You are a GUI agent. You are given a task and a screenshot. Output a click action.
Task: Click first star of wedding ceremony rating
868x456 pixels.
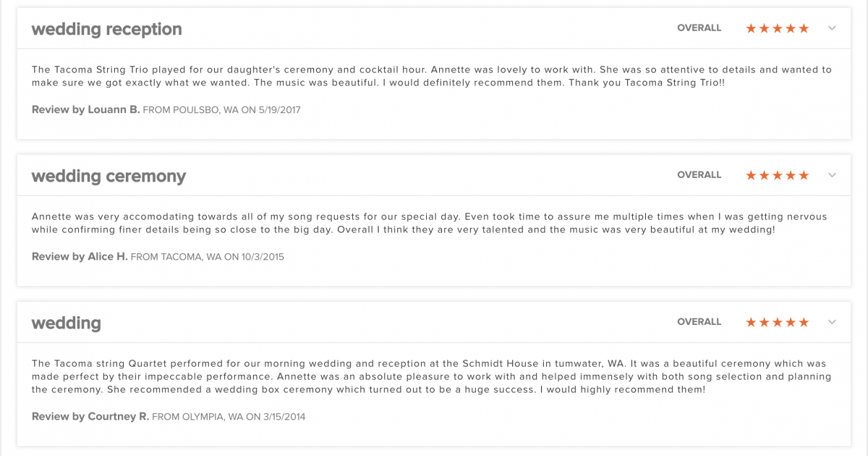[x=751, y=175]
